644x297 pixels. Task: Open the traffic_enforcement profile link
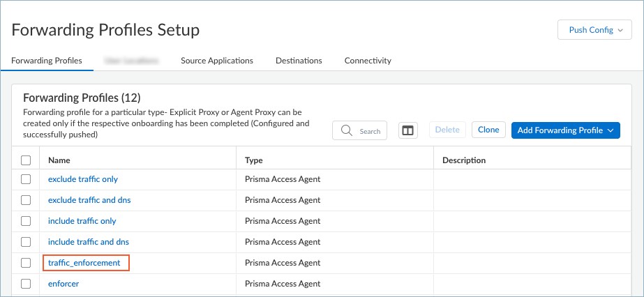[x=84, y=263]
